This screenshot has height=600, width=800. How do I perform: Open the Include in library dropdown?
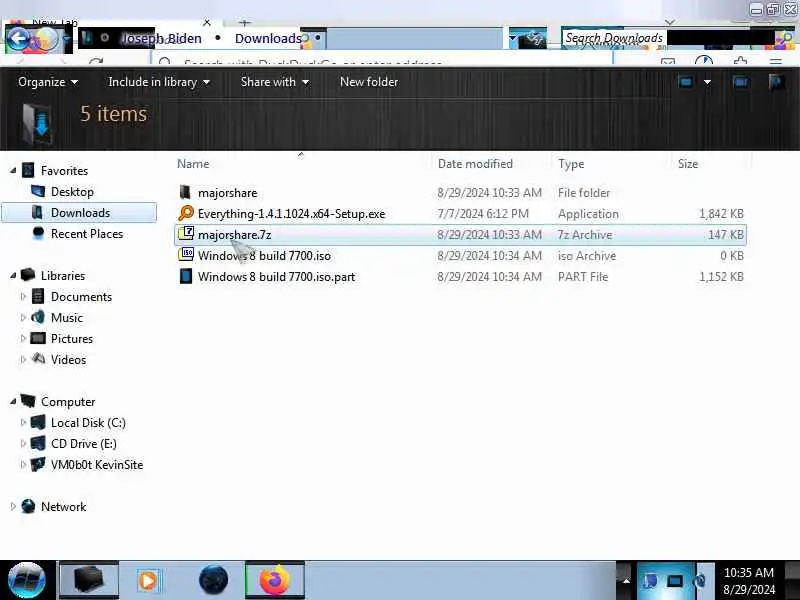[x=159, y=82]
